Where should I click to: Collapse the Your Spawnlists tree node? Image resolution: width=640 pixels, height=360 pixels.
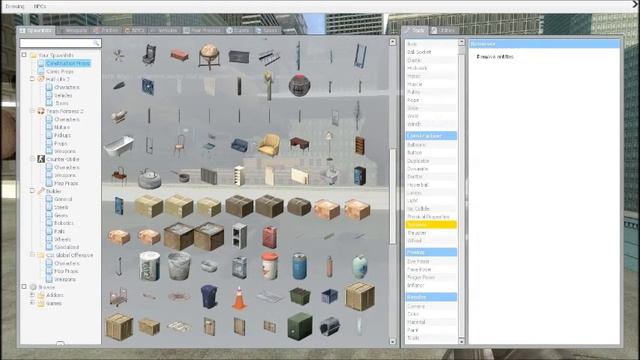click(24, 55)
